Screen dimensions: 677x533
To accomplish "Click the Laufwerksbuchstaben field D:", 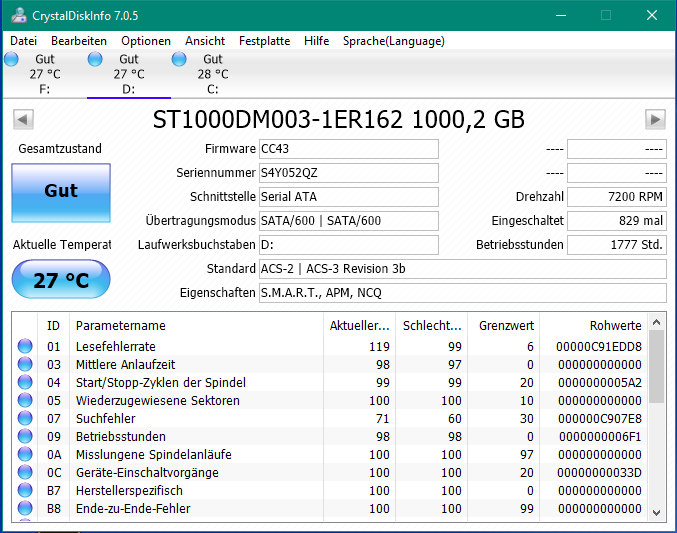I will tap(349, 245).
